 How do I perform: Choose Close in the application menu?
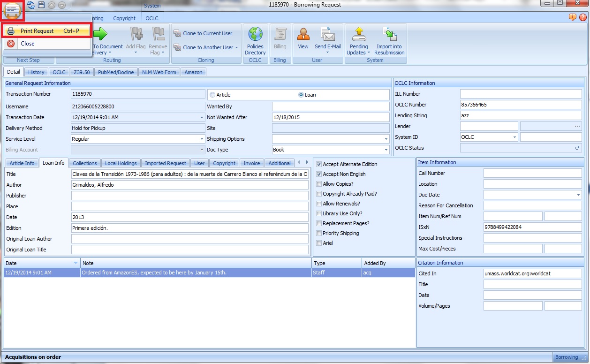point(27,44)
